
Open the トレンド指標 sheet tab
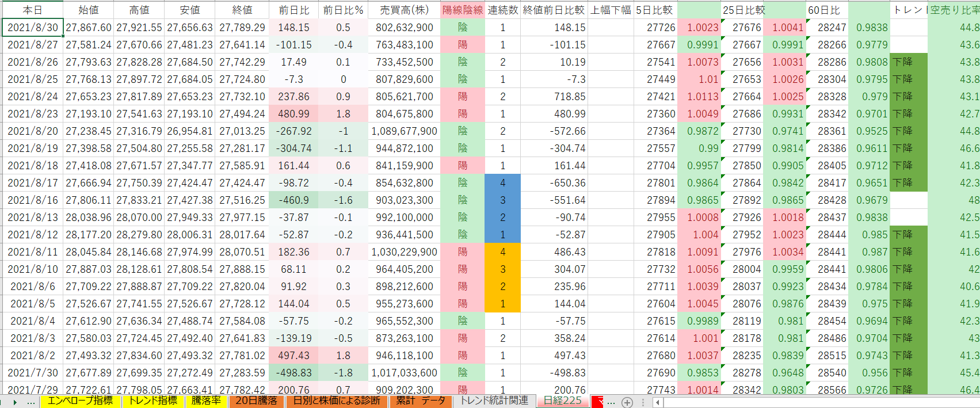pos(152,401)
